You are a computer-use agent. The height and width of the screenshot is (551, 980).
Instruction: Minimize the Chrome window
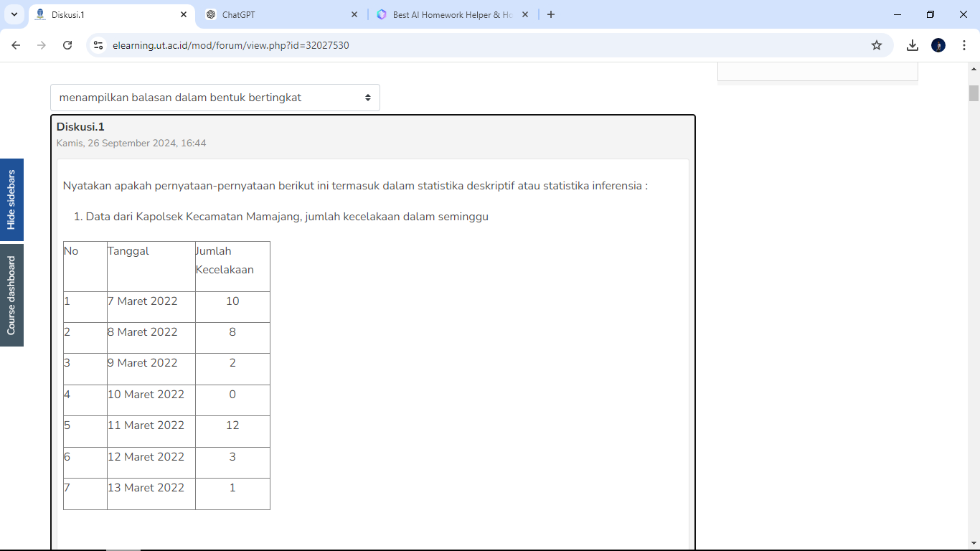tap(897, 14)
